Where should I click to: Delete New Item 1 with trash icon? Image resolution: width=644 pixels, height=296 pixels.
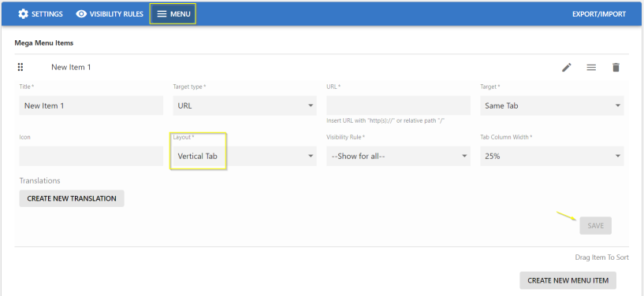click(616, 68)
